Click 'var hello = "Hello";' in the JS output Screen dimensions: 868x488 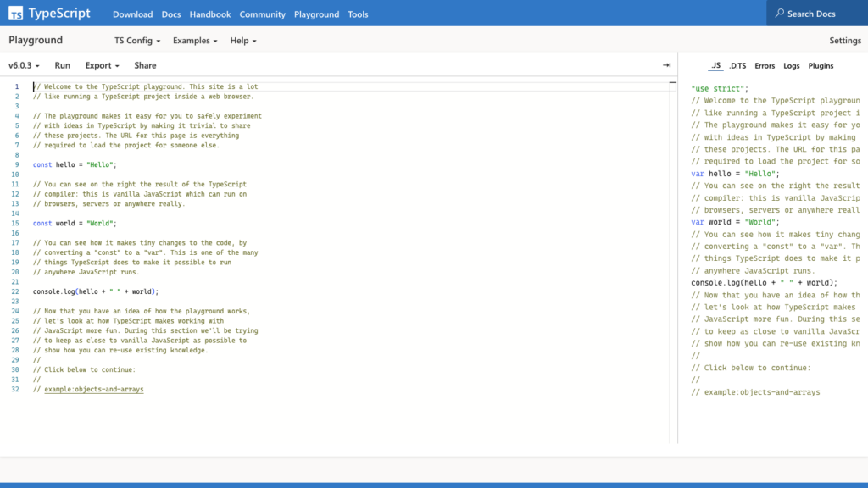point(735,174)
